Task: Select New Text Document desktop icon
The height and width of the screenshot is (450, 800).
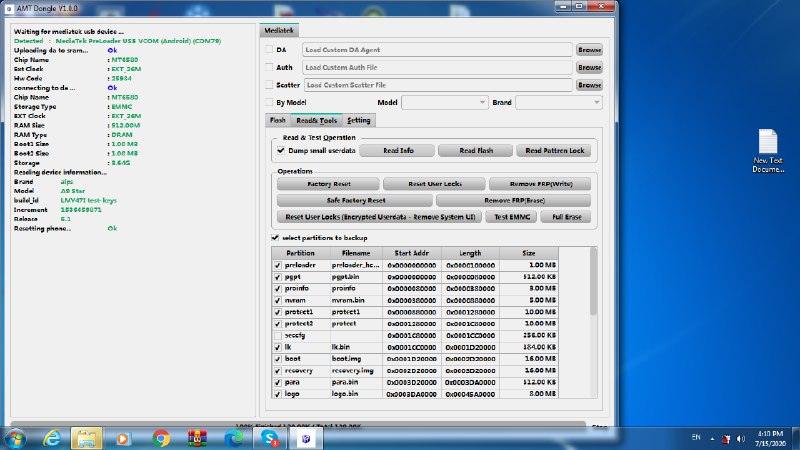Action: pos(768,151)
